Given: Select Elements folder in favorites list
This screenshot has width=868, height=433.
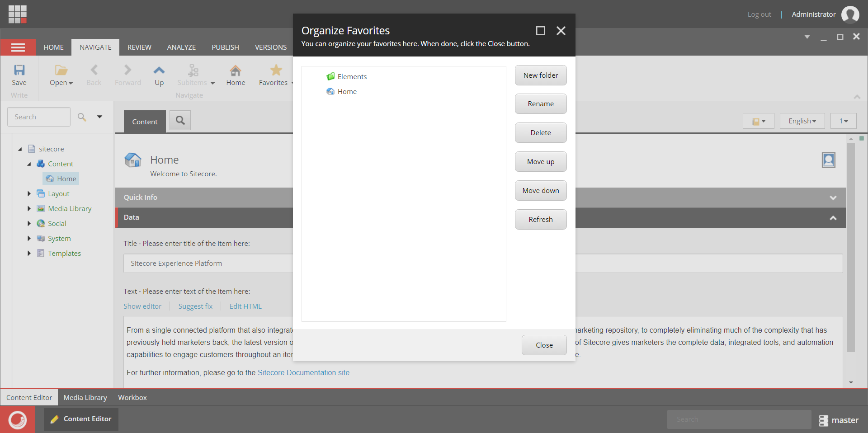Looking at the screenshot, I should pyautogui.click(x=347, y=77).
